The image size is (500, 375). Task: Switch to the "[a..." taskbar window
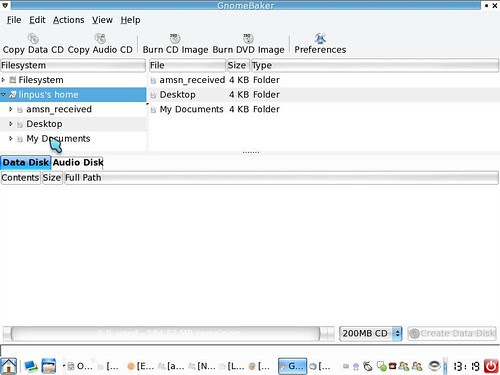(171, 366)
